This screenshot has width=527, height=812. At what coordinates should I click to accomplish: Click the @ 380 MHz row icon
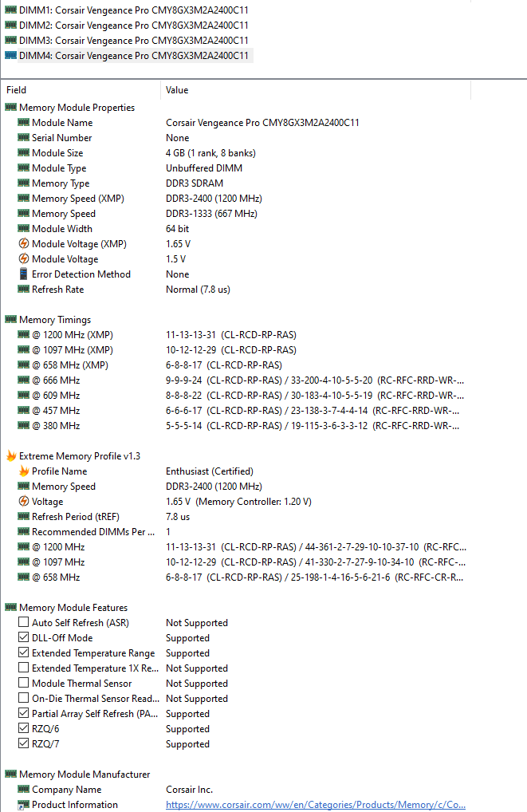click(23, 425)
